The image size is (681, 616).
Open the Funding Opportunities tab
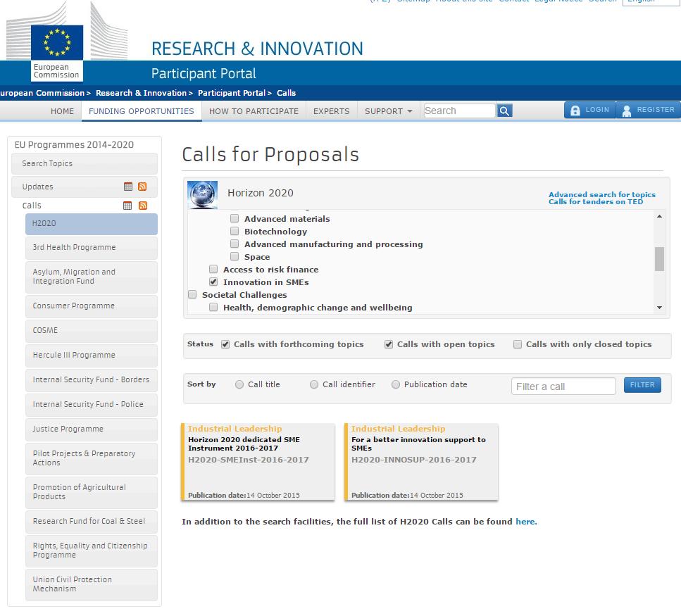pyautogui.click(x=141, y=111)
